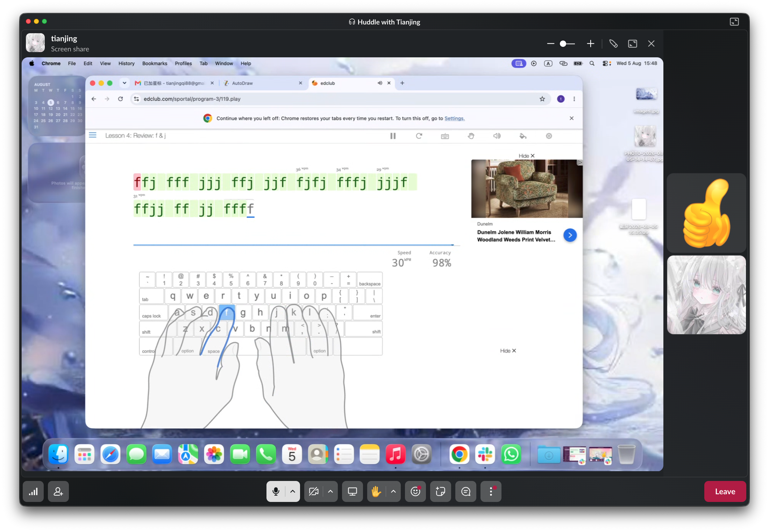Invite people to the huddle
The width and height of the screenshot is (769, 532).
[x=58, y=492]
